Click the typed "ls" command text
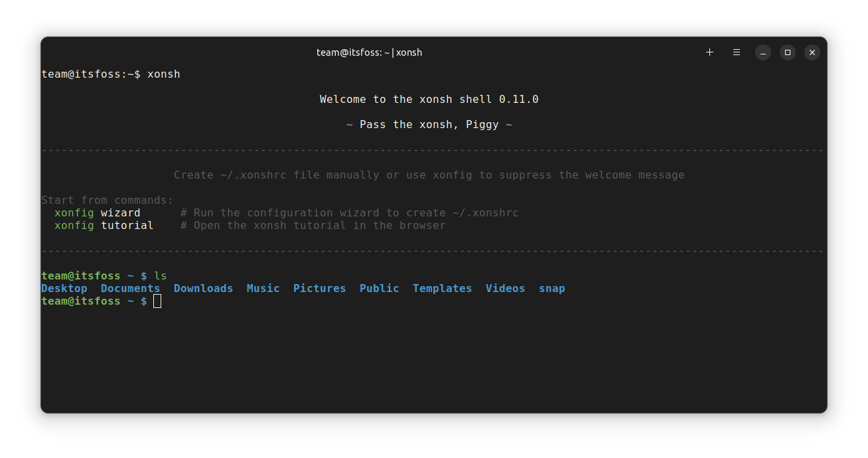This screenshot has width=868, height=458. click(x=161, y=276)
